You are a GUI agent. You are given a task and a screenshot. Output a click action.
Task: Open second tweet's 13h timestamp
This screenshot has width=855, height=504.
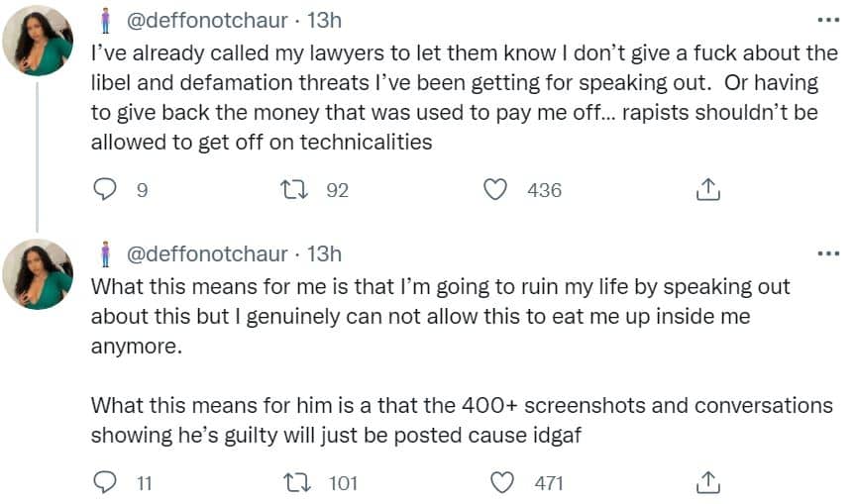pyautogui.click(x=324, y=253)
